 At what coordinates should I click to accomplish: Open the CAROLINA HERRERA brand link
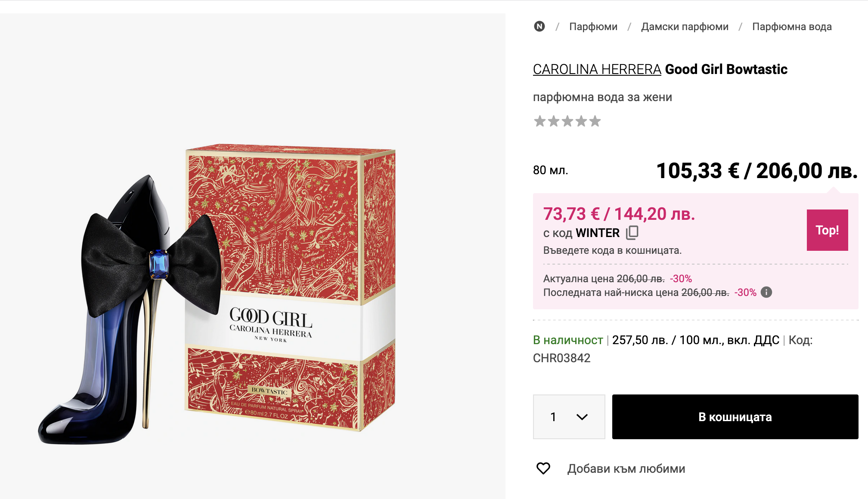(597, 69)
